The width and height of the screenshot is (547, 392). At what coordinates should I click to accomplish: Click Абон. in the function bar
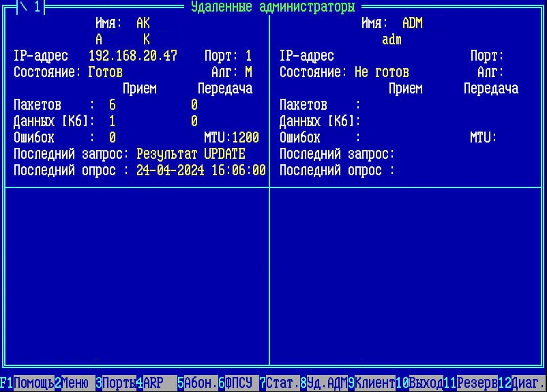201,383
